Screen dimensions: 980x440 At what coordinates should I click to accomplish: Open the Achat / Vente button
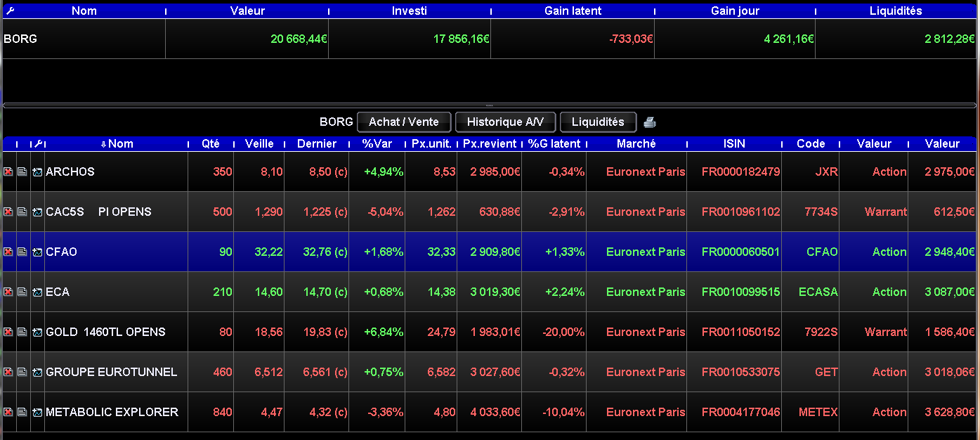[404, 122]
